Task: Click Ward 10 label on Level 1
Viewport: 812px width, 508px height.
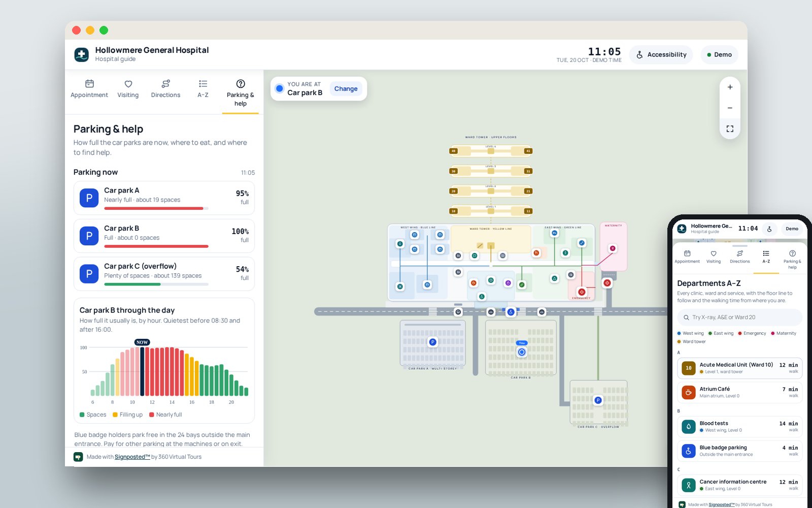Action: tap(454, 211)
